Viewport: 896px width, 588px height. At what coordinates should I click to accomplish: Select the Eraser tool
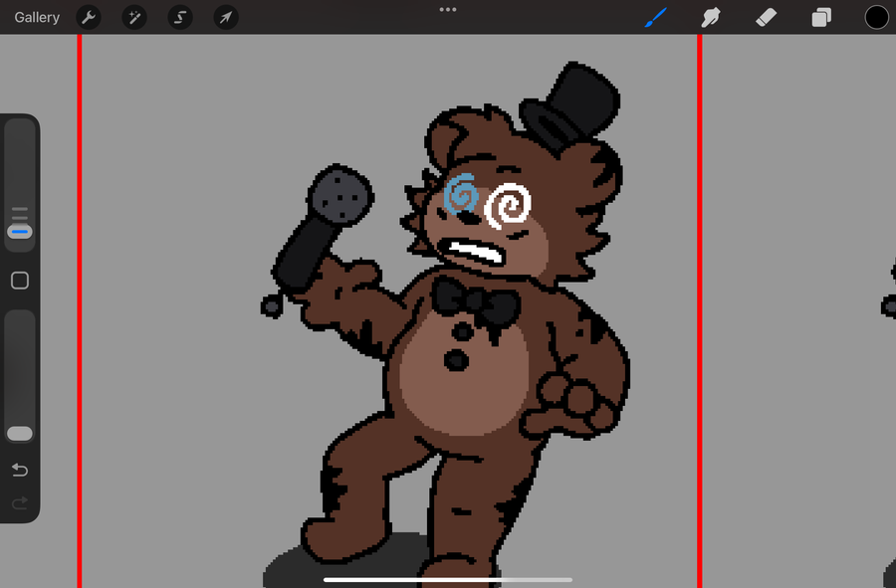pyautogui.click(x=766, y=17)
